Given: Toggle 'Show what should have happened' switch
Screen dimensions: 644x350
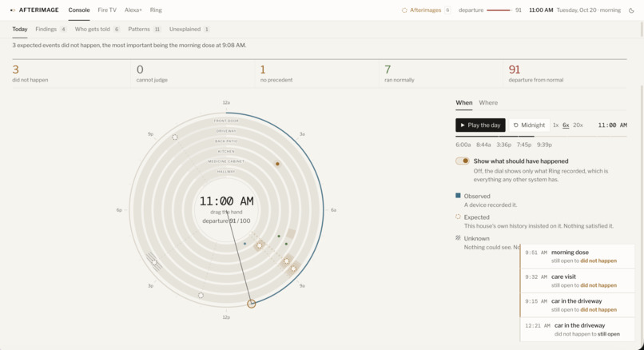Looking at the screenshot, I should [462, 161].
